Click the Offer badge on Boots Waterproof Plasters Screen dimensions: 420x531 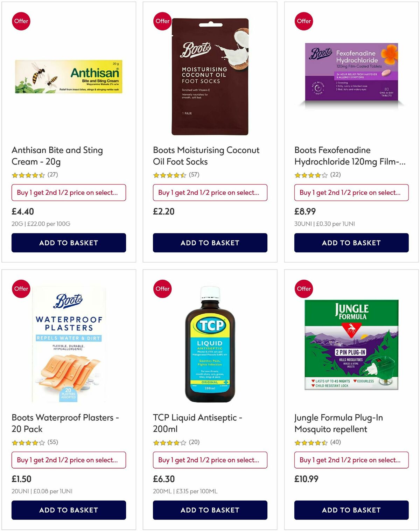(21, 289)
